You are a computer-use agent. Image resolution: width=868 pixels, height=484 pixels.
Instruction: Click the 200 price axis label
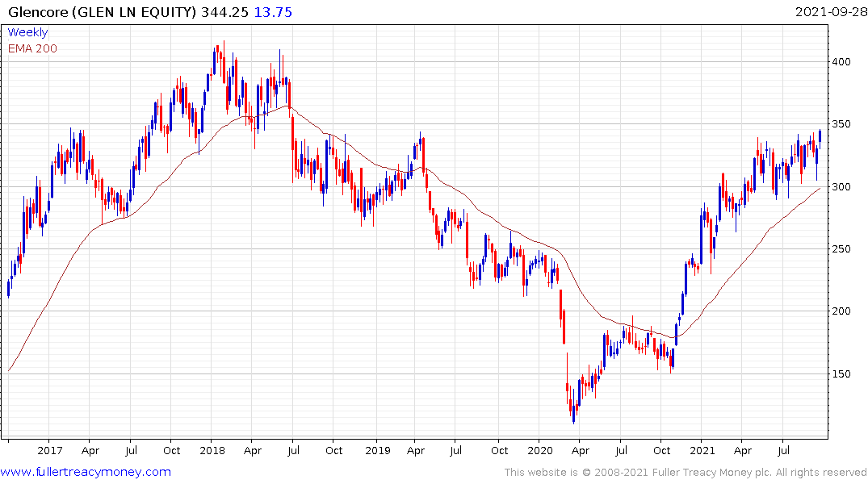[841, 311]
